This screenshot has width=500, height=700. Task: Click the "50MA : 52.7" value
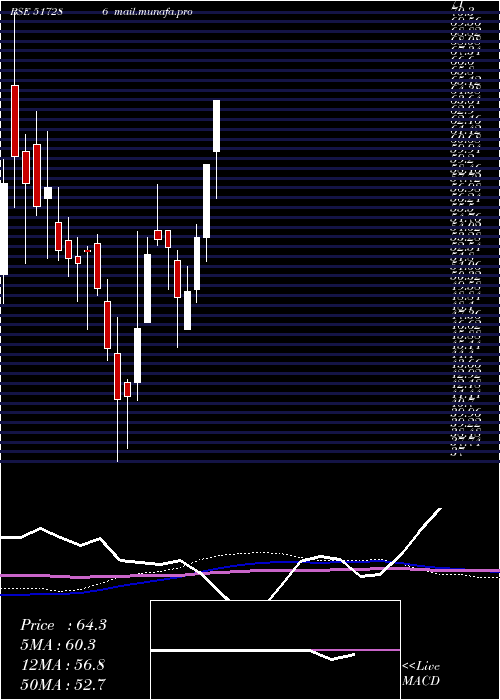[x=63, y=684]
